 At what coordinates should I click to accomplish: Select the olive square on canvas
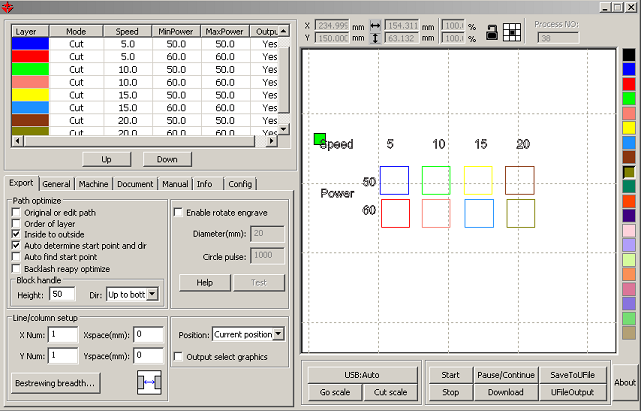point(520,213)
